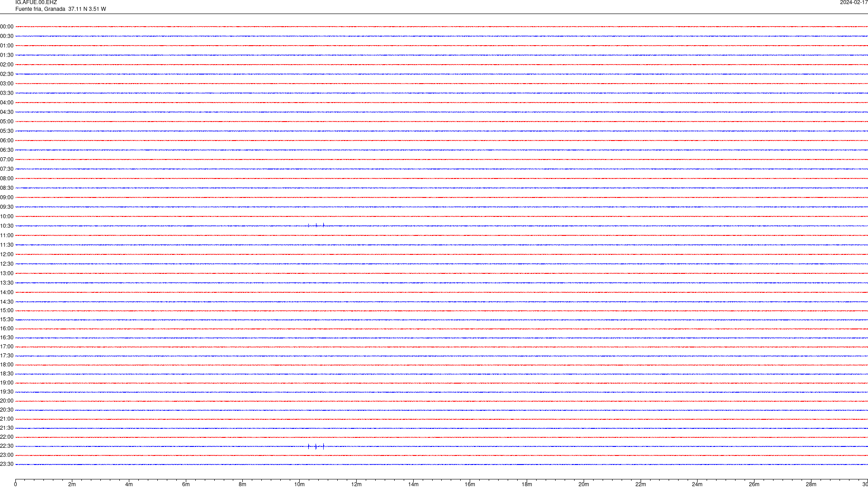Select the 00:30 trace time label
The width and height of the screenshot is (868, 488).
(7, 36)
